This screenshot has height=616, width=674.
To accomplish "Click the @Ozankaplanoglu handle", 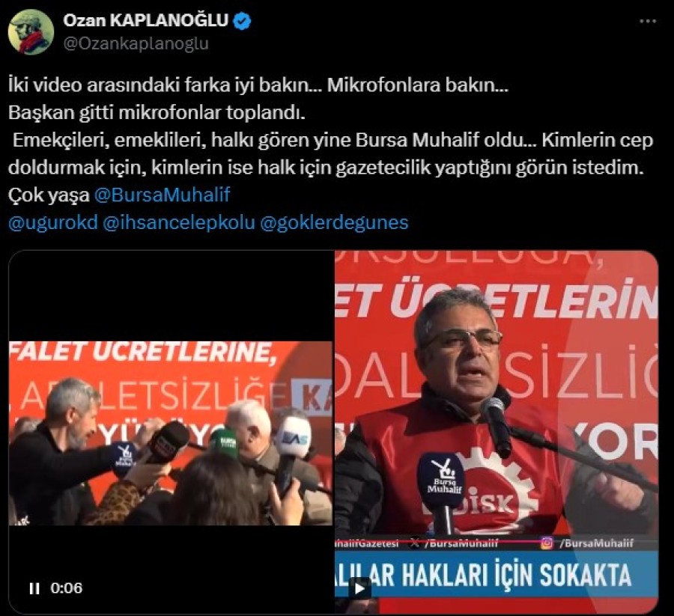I will pos(136,44).
